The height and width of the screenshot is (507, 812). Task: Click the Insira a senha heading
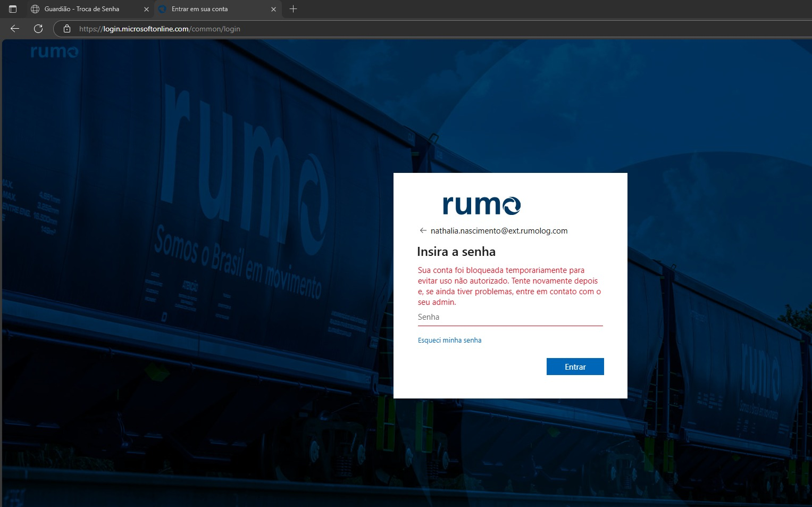pyautogui.click(x=456, y=252)
